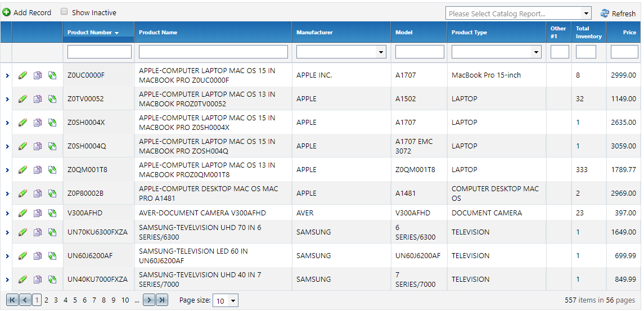Image resolution: width=644 pixels, height=311 pixels.
Task: Click green arrows icon in Z0P80002B row
Action: [52, 193]
